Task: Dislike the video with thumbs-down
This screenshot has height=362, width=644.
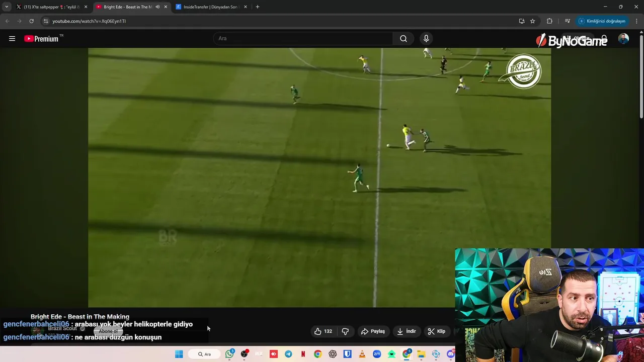Action: pyautogui.click(x=345, y=331)
